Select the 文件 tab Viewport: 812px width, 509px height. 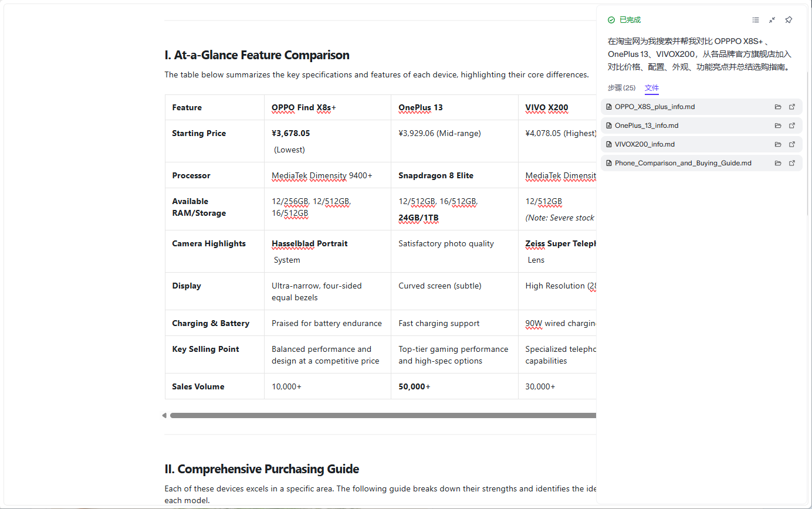(x=652, y=88)
